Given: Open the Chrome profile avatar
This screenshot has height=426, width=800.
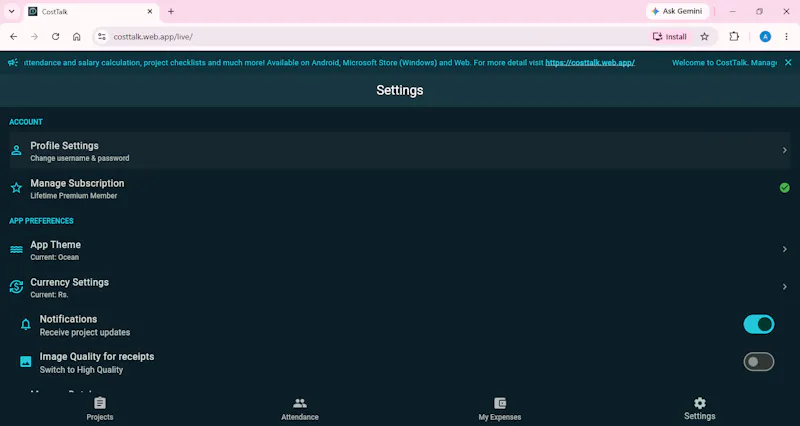Looking at the screenshot, I should click(765, 37).
